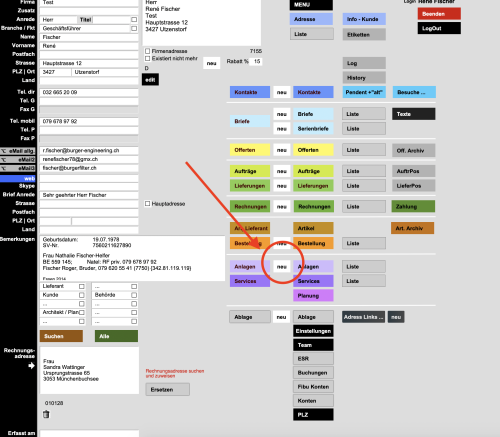Open the Einstellungen menu entry
The image size is (500, 437).
(313, 331)
